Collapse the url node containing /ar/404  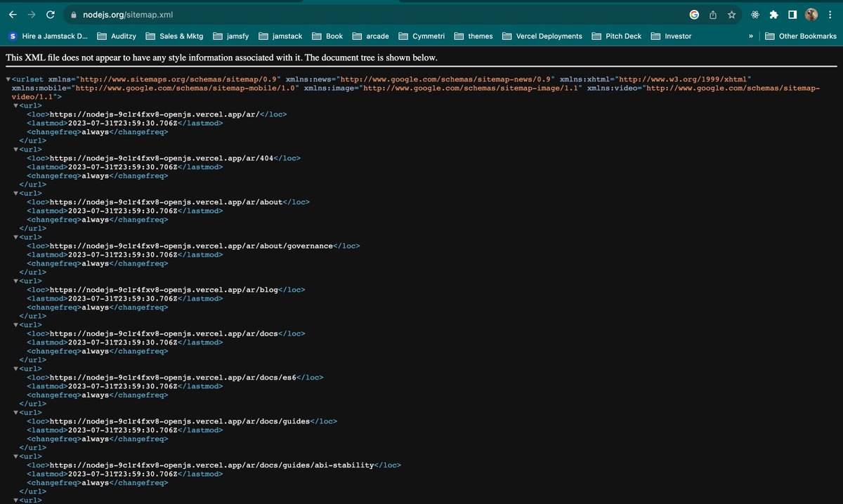(x=16, y=150)
